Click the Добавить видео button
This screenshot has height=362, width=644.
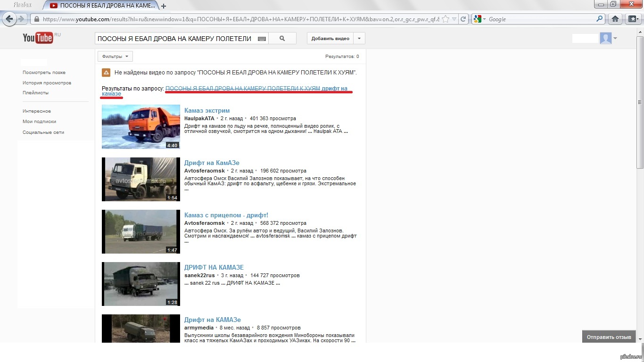(x=330, y=39)
